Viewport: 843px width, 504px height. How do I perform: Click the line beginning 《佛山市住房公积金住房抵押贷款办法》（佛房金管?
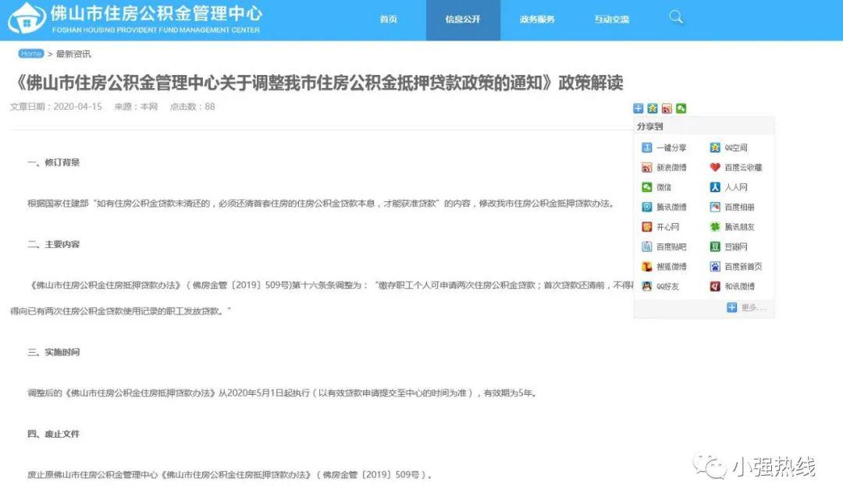click(331, 285)
